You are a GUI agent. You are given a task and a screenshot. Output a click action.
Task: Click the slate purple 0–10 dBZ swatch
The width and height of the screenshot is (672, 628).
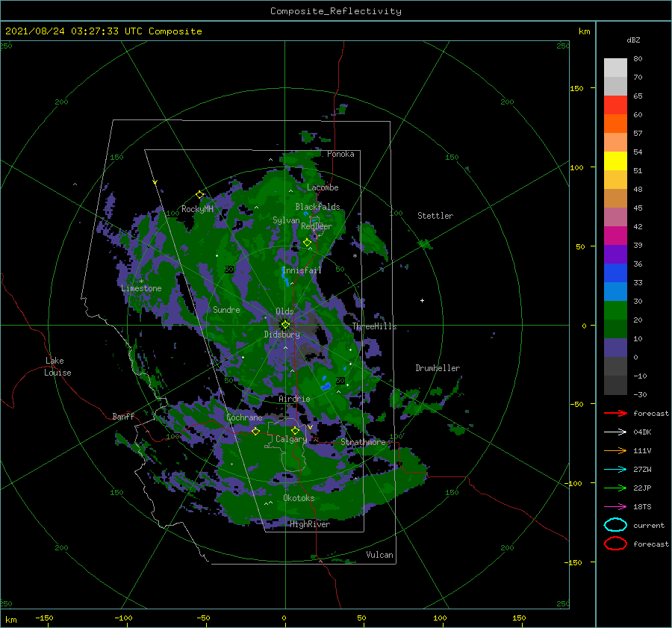click(x=615, y=347)
